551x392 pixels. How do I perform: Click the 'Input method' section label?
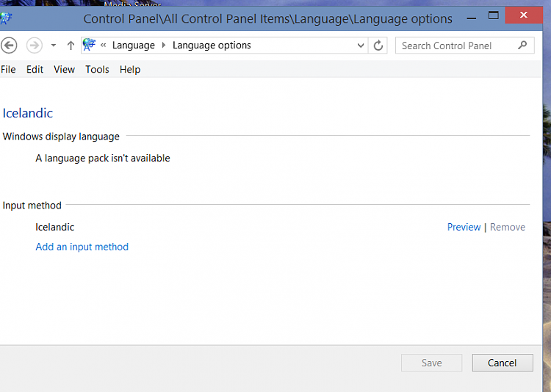click(32, 205)
